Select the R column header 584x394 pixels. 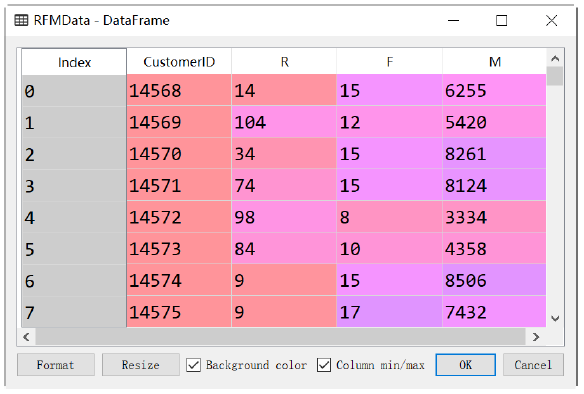click(x=285, y=62)
